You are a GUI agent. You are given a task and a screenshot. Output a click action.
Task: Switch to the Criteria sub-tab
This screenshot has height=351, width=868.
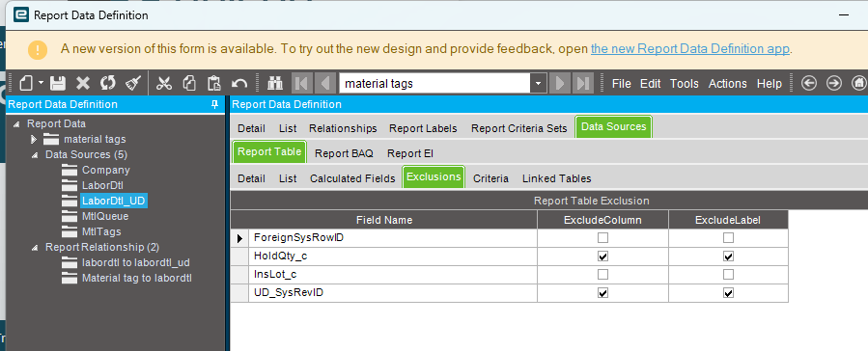point(490,178)
